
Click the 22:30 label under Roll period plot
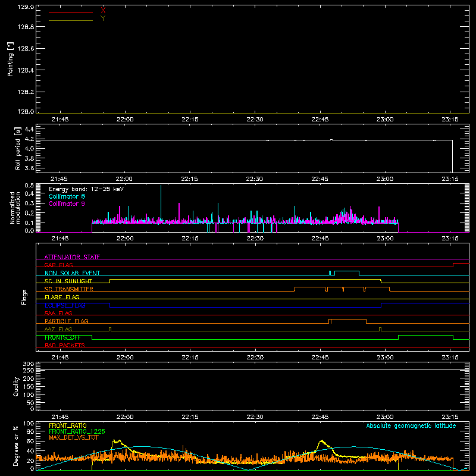[255, 179]
